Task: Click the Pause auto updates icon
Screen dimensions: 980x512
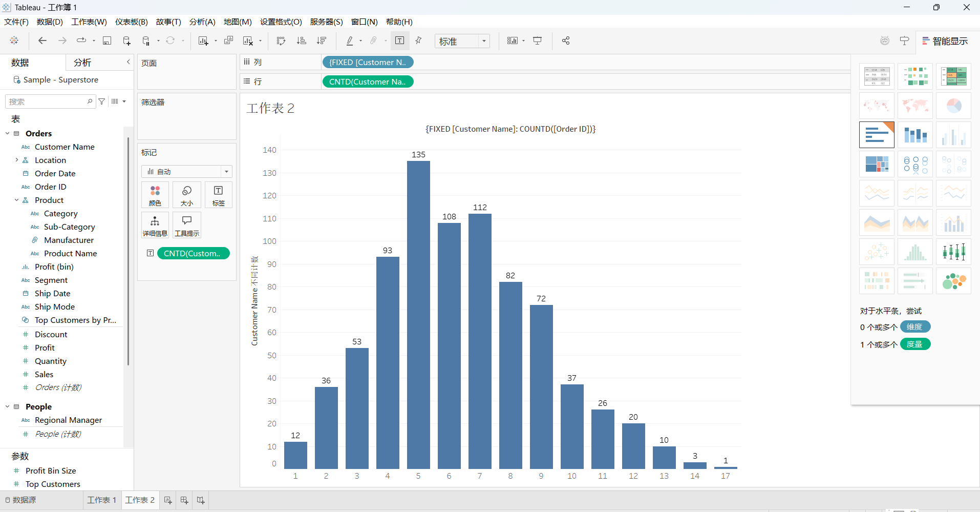Action: [146, 40]
